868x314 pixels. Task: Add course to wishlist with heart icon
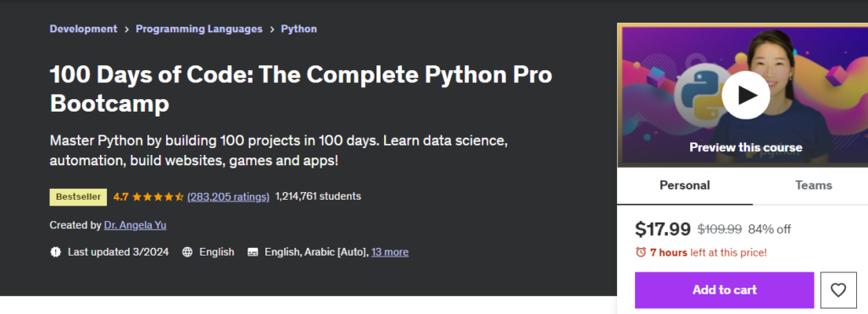pos(838,289)
